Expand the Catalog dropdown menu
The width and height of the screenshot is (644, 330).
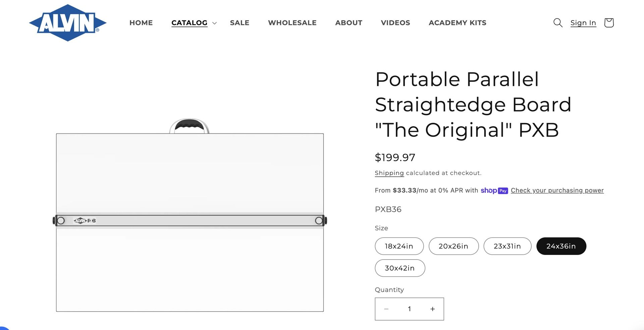(x=194, y=23)
